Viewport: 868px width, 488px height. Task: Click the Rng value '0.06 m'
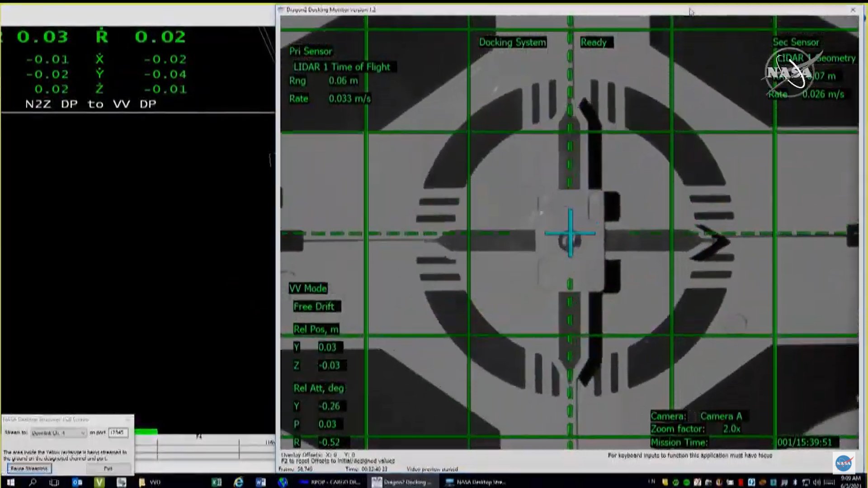pos(343,81)
